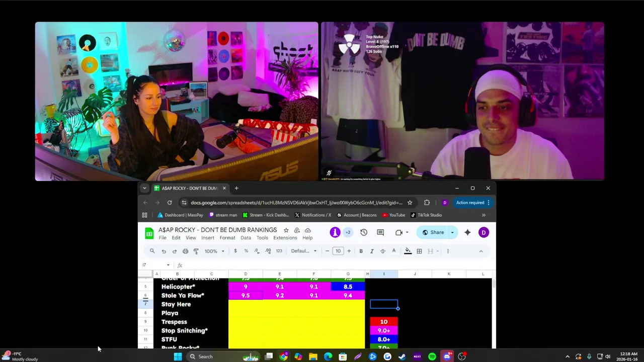The image size is (644, 362).
Task: Open the comments icon in Sheets header
Action: pos(380,232)
